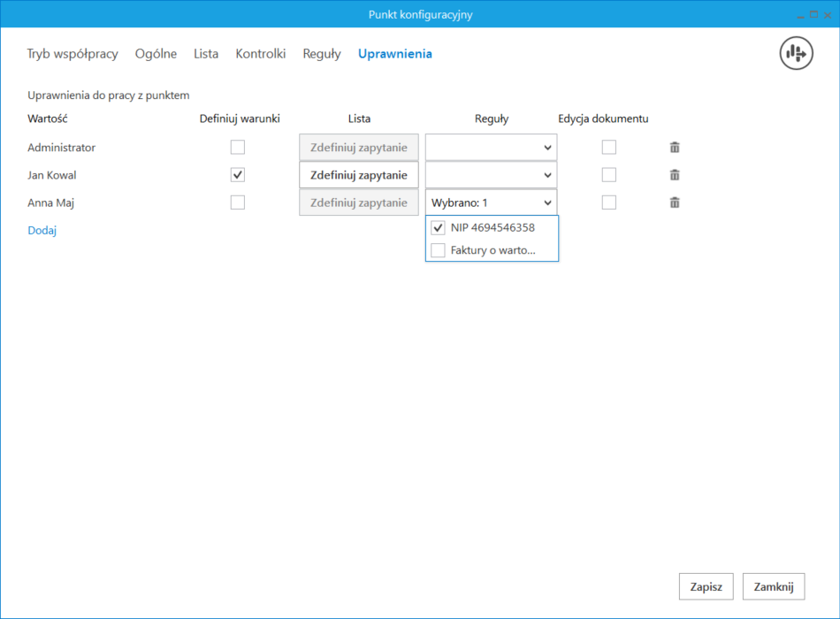
Task: Switch to the Kontrolki tab
Action: (261, 54)
